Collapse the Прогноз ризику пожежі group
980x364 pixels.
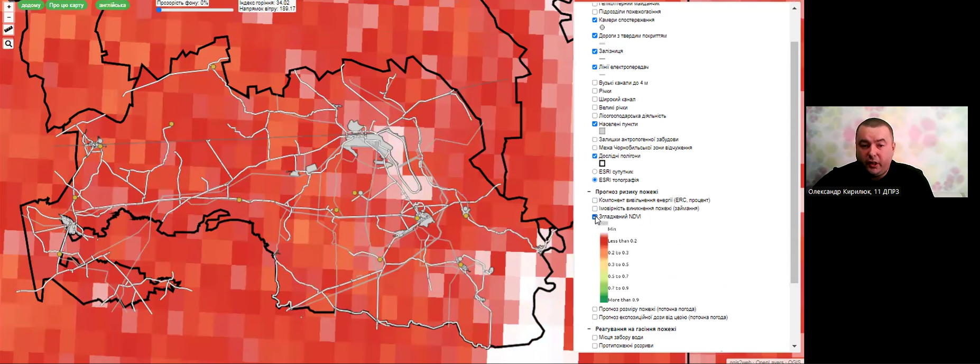[x=589, y=192]
